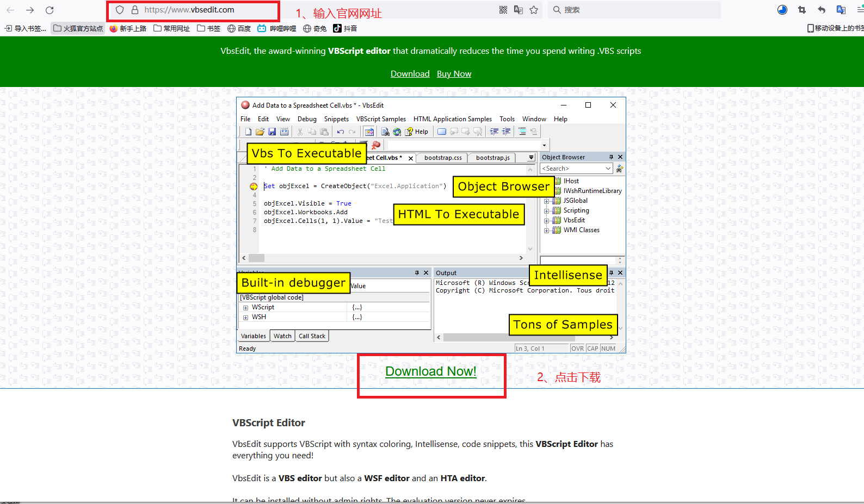Select the Variables tab at panel bottom

click(254, 336)
